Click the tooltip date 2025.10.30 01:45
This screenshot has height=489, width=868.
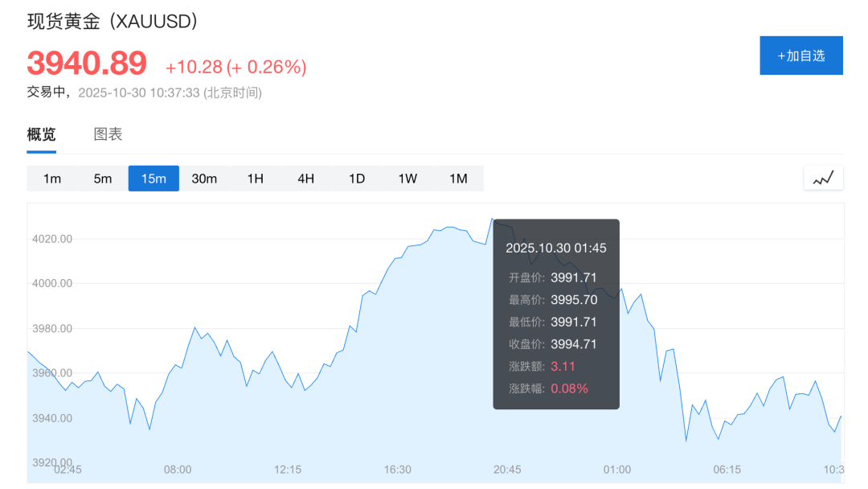coord(556,249)
